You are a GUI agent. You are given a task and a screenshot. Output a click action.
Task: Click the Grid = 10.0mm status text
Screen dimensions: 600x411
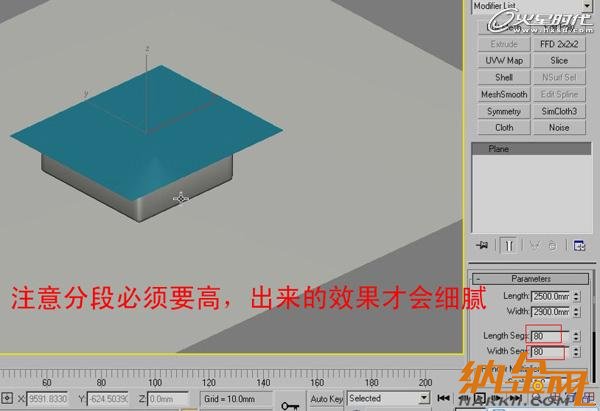pyautogui.click(x=229, y=399)
